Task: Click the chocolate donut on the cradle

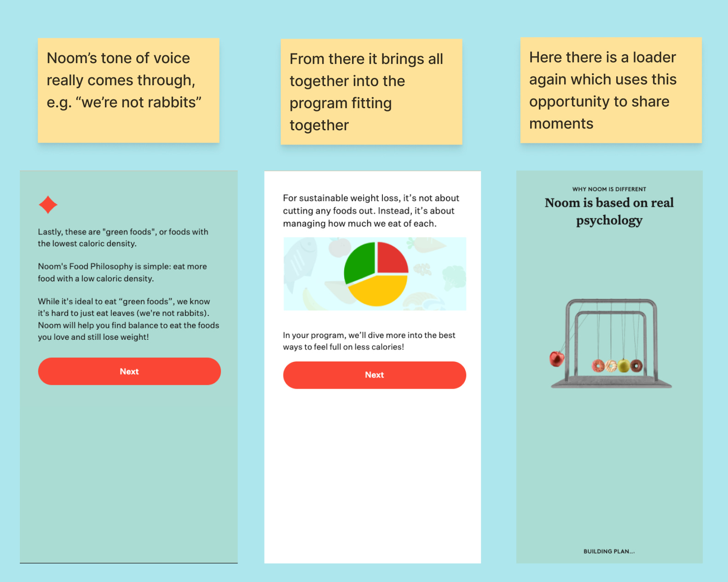Action: point(636,366)
